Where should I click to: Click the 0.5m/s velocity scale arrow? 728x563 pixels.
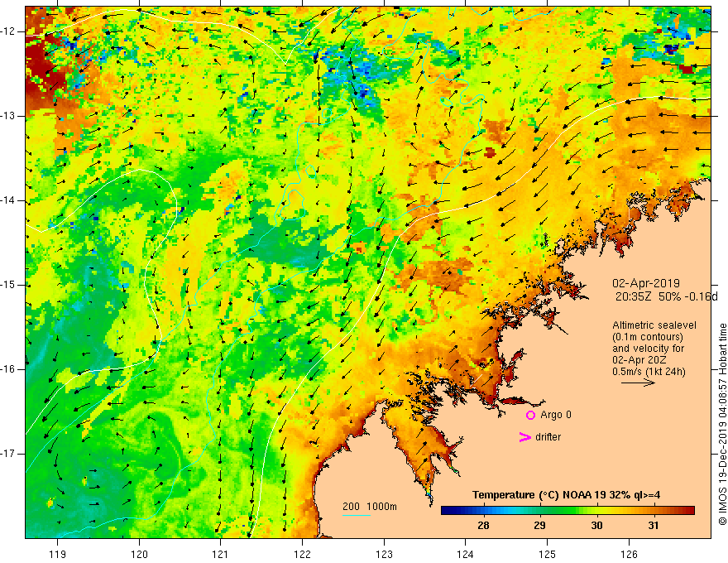(638, 383)
